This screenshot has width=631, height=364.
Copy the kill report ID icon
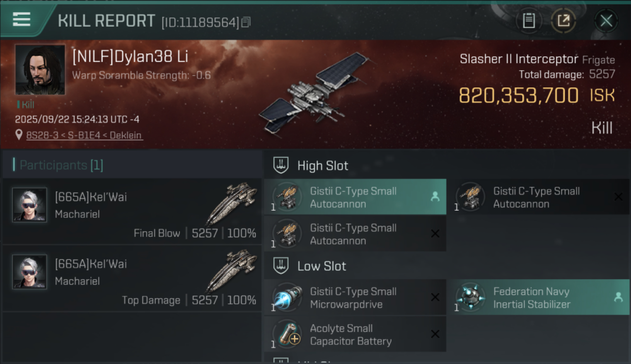coord(246,22)
